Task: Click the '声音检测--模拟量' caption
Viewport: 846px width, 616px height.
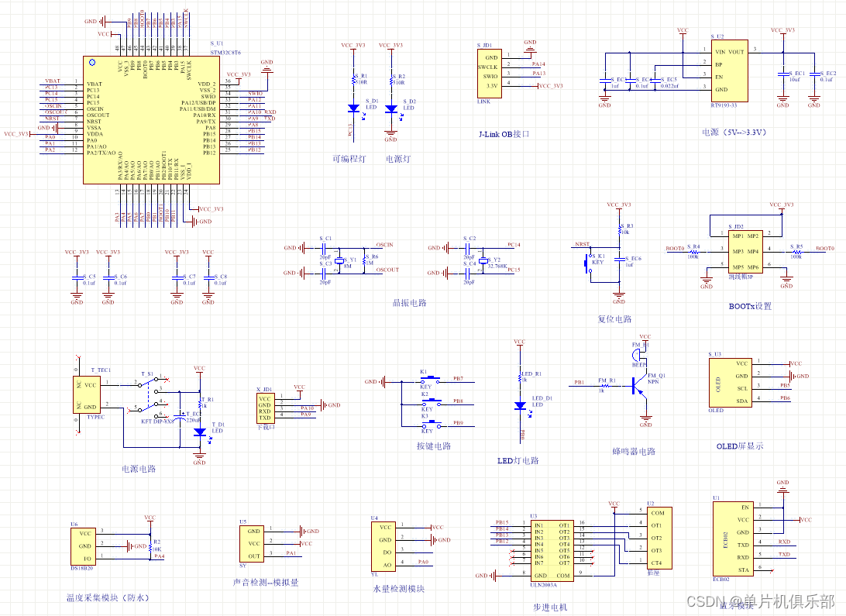Action: [266, 582]
